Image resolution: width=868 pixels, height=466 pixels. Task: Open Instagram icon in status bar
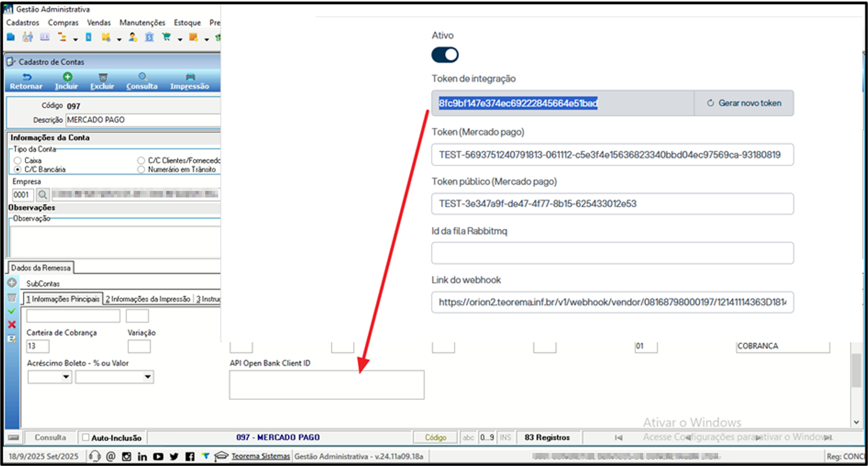coord(127,456)
